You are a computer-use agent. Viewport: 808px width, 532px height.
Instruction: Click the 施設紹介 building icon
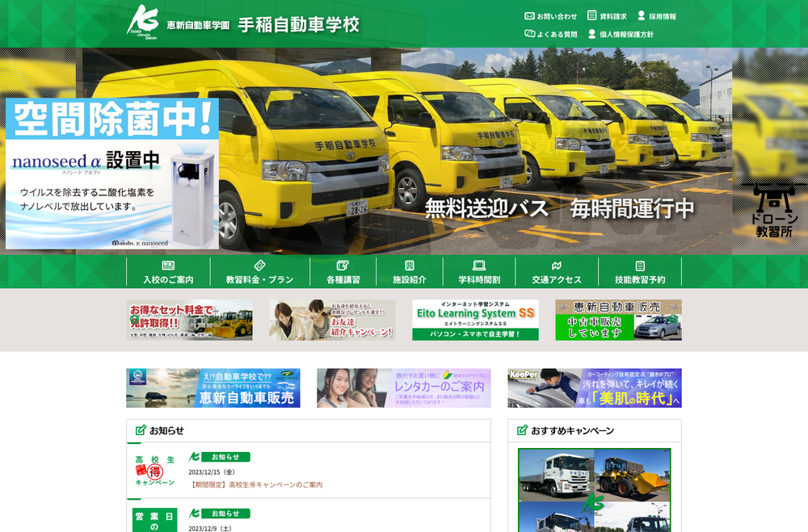click(410, 266)
